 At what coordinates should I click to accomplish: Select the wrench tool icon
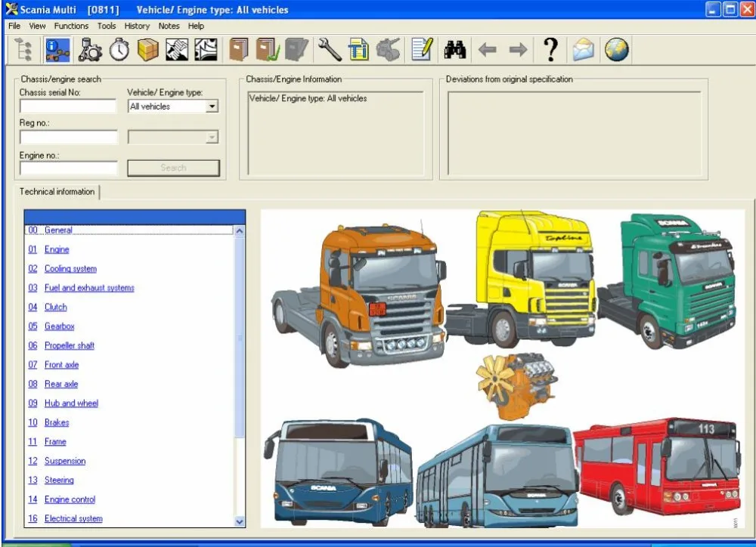pyautogui.click(x=330, y=50)
